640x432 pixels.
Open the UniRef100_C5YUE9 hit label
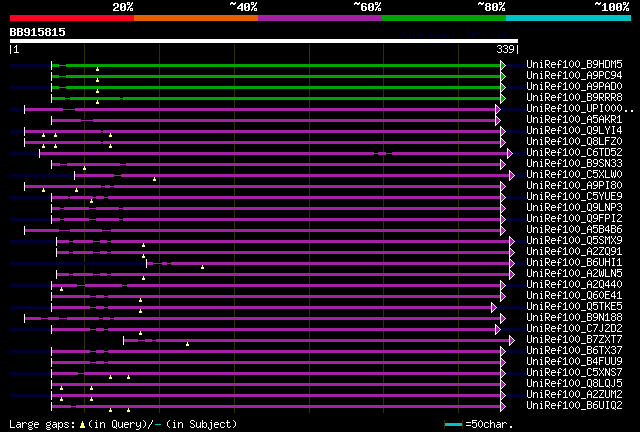click(x=574, y=197)
